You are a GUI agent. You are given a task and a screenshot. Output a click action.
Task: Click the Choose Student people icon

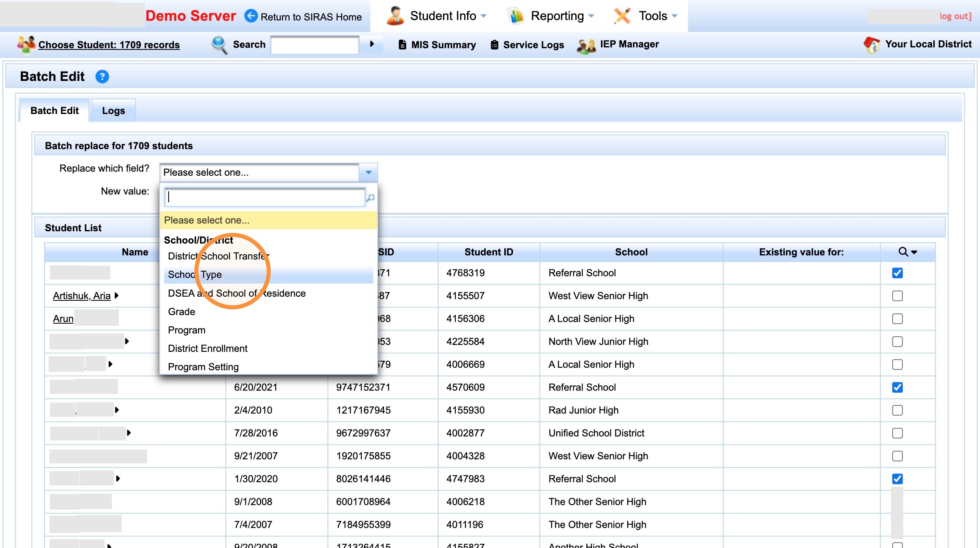click(x=26, y=44)
